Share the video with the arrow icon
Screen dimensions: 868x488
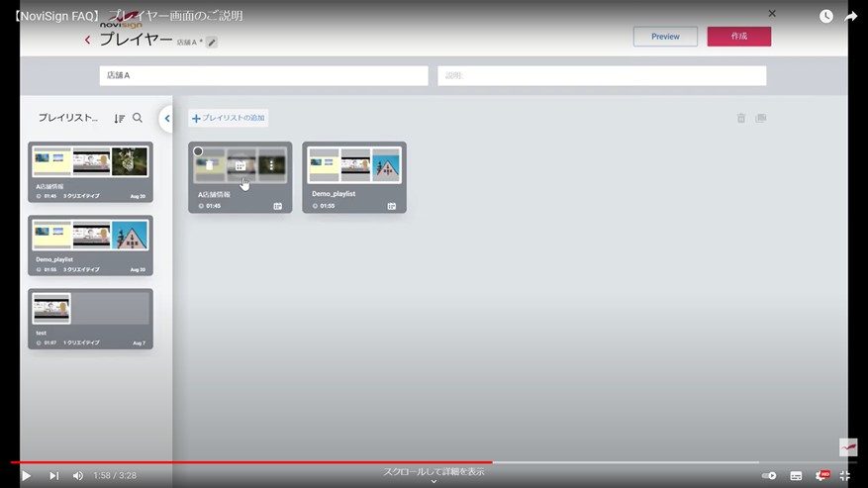[x=851, y=16]
